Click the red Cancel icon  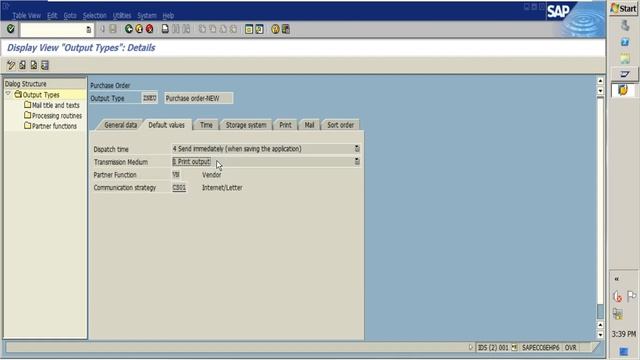point(150,29)
